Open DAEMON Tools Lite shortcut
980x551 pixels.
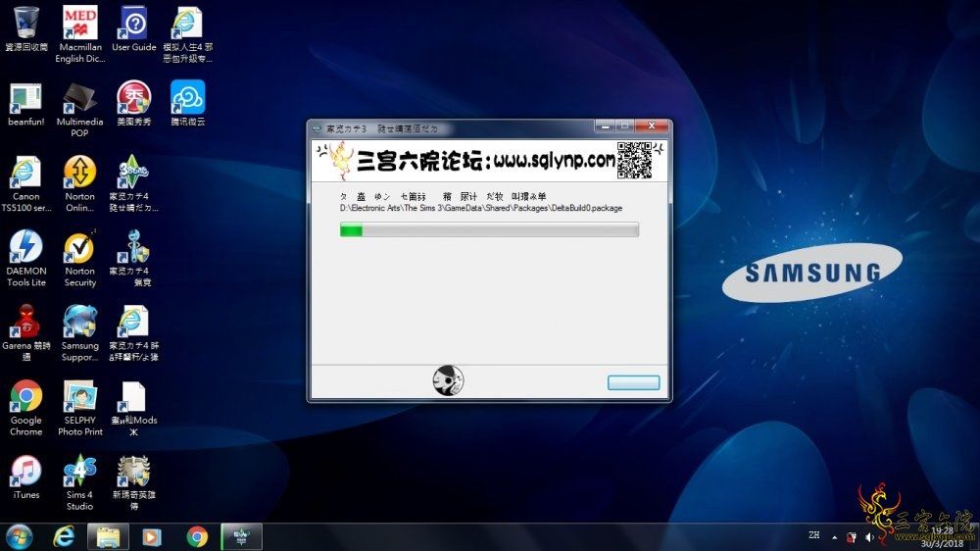point(25,258)
